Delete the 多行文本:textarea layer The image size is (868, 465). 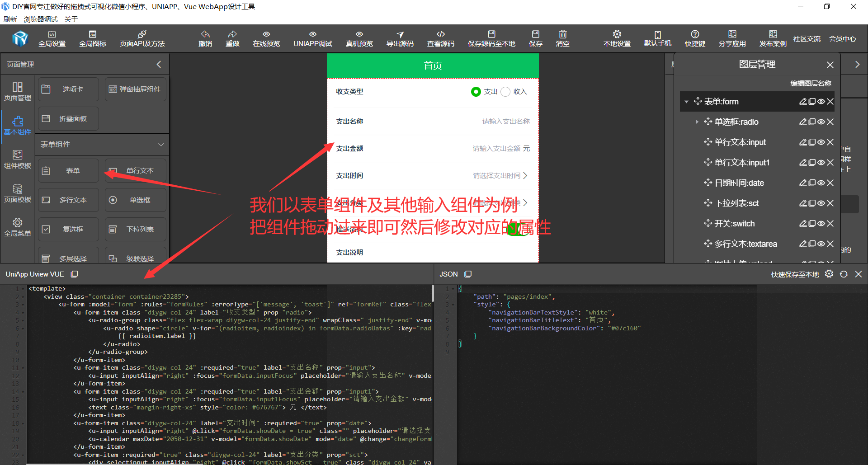830,244
